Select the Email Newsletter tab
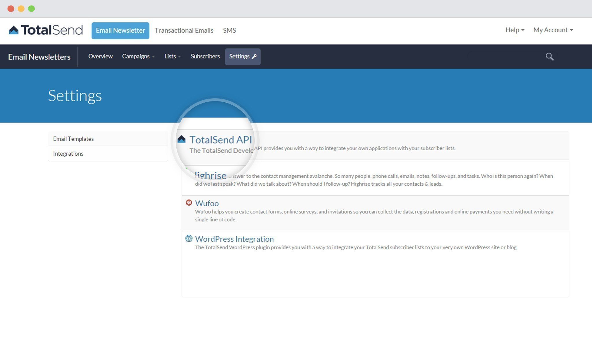Viewport: 592px width, 364px height. tap(120, 31)
